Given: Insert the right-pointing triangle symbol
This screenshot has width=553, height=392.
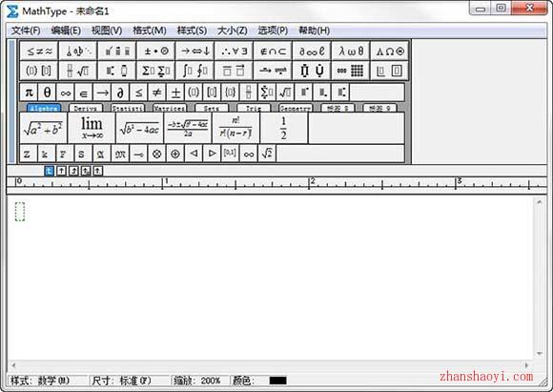Looking at the screenshot, I should [212, 154].
